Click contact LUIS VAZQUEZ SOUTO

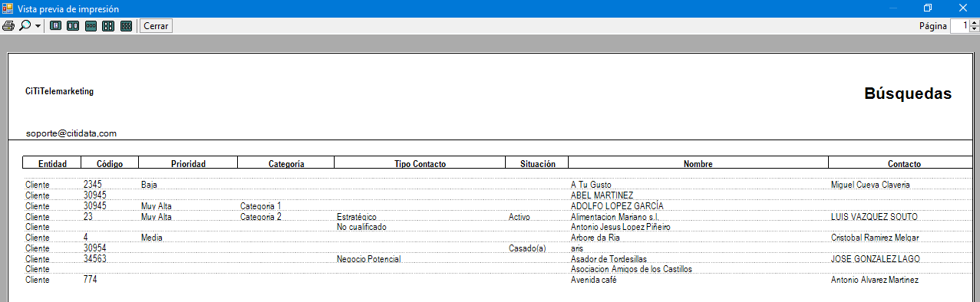coord(874,217)
